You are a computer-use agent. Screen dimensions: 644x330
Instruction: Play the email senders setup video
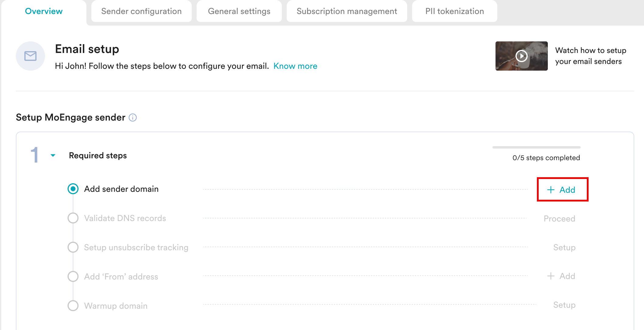click(521, 56)
